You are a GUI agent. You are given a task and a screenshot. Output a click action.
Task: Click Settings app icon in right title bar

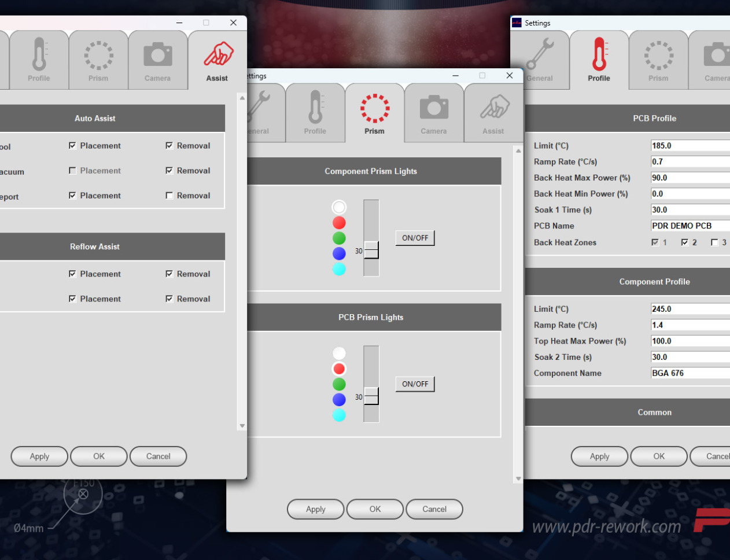517,23
